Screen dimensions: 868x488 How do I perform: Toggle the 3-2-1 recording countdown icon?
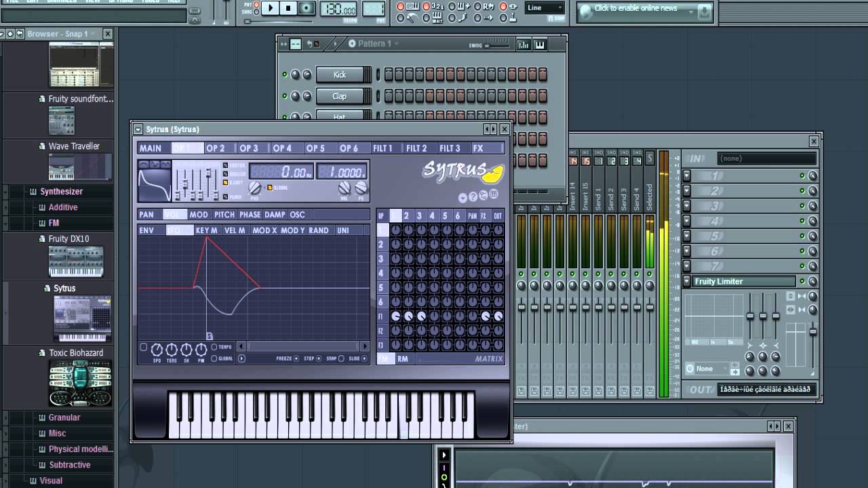coord(437,6)
